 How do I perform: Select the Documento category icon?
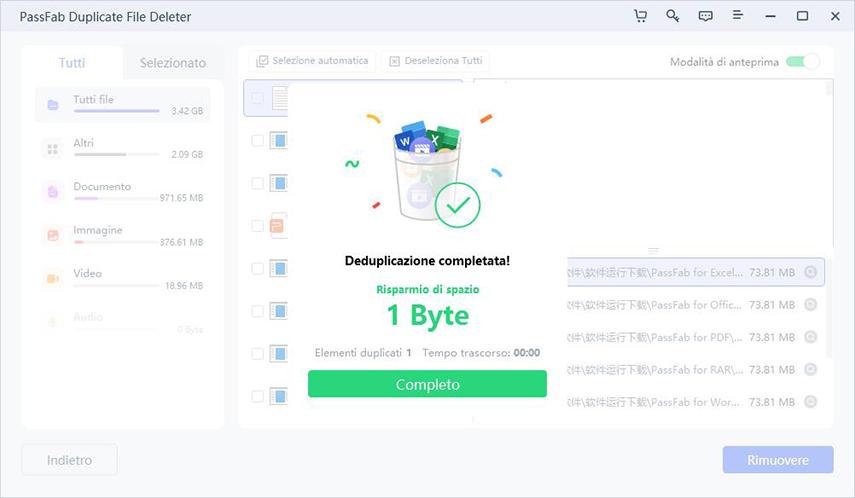tap(52, 191)
